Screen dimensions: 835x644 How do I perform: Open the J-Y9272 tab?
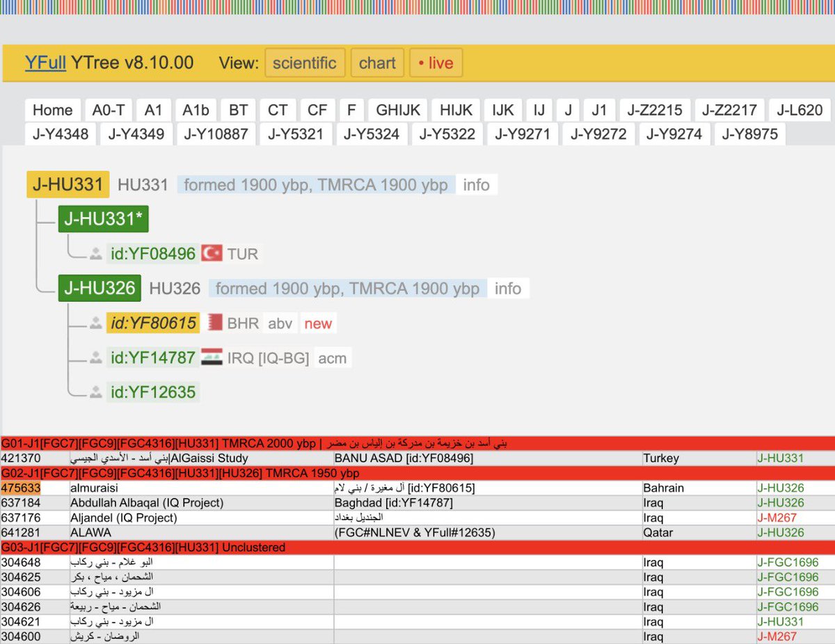(598, 134)
